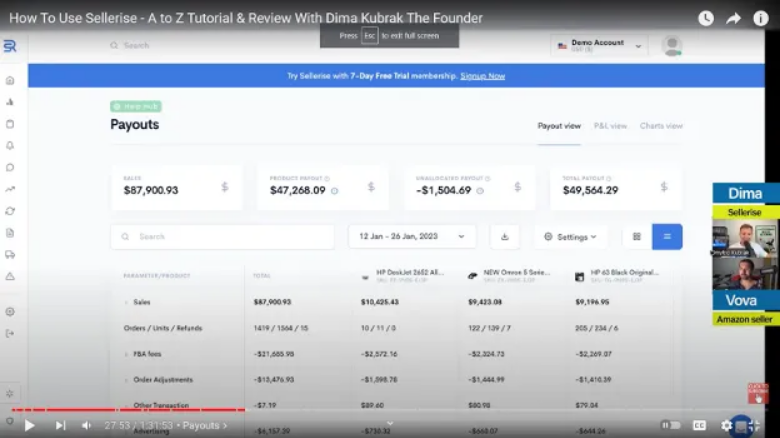Image resolution: width=780 pixels, height=438 pixels.
Task: Click the Total Payout value $49,564.29
Action: click(x=590, y=190)
